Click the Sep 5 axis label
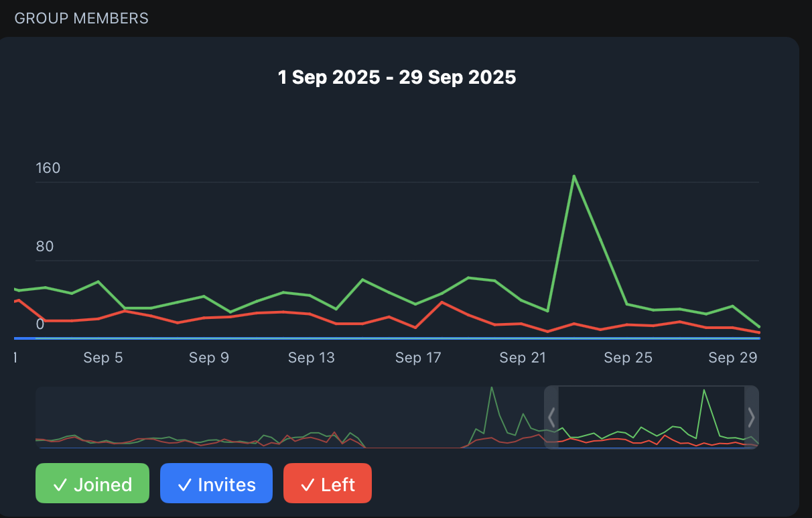 pyautogui.click(x=103, y=358)
